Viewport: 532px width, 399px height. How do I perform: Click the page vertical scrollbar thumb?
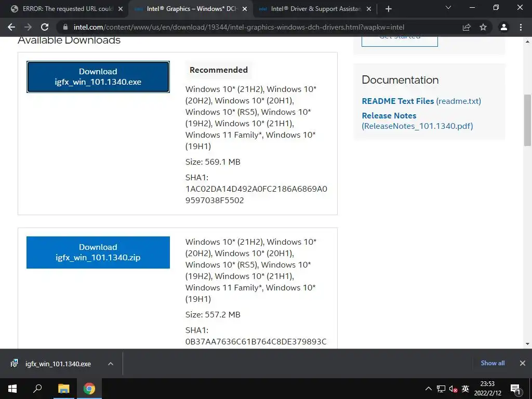(527, 120)
